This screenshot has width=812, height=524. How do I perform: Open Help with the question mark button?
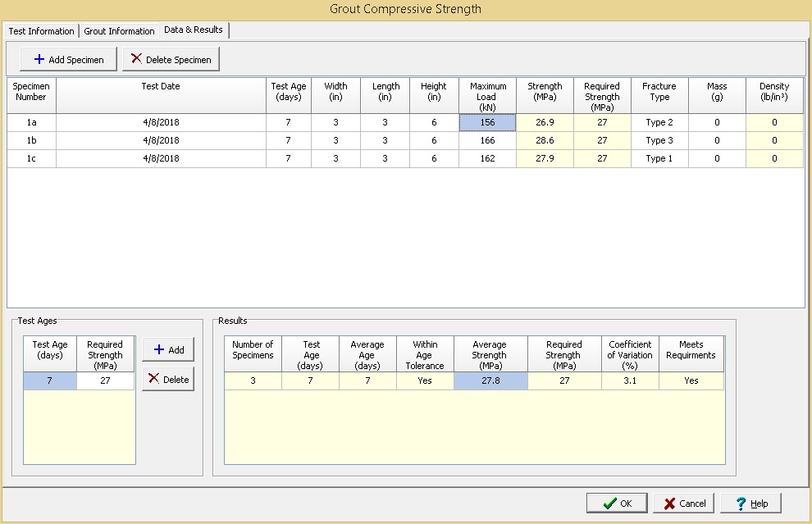pos(750,503)
